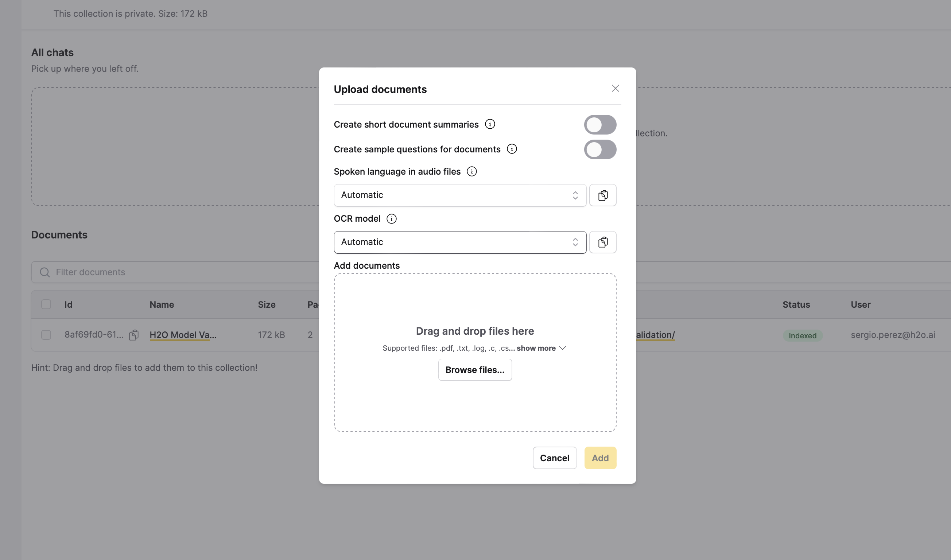Check the H2O Model Va... document checkbox
The width and height of the screenshot is (951, 560).
(46, 335)
